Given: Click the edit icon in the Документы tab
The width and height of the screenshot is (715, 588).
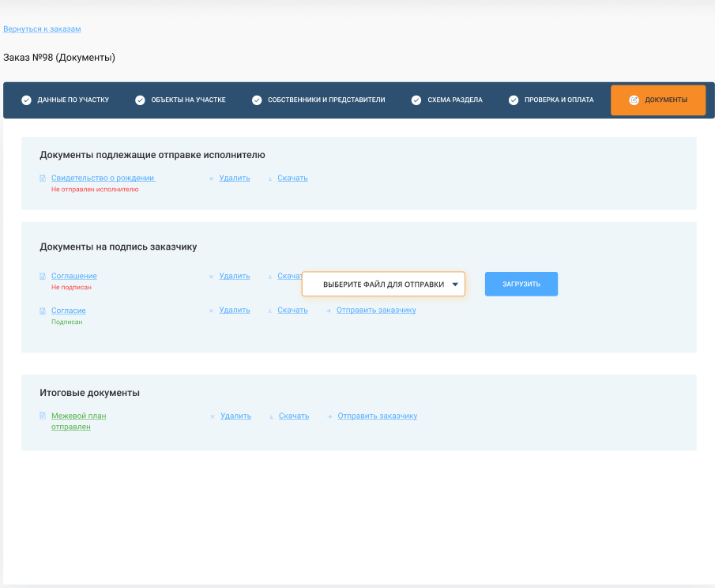Looking at the screenshot, I should click(634, 100).
